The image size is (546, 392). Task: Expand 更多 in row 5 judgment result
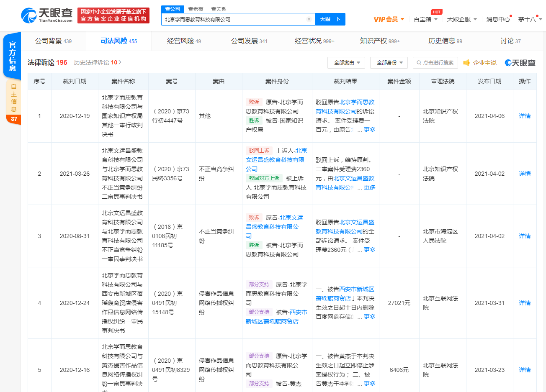pos(369,384)
